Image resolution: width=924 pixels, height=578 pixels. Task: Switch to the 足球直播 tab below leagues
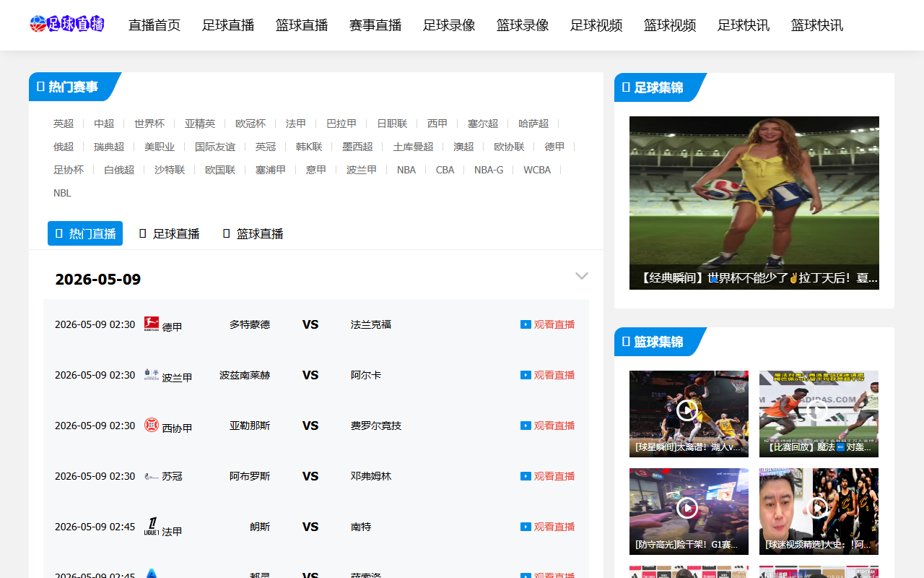[169, 233]
